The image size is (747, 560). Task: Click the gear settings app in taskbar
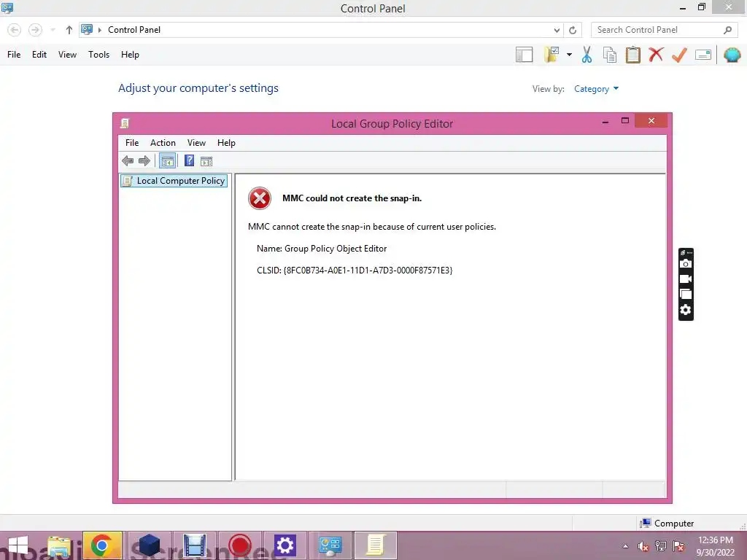[x=285, y=545]
